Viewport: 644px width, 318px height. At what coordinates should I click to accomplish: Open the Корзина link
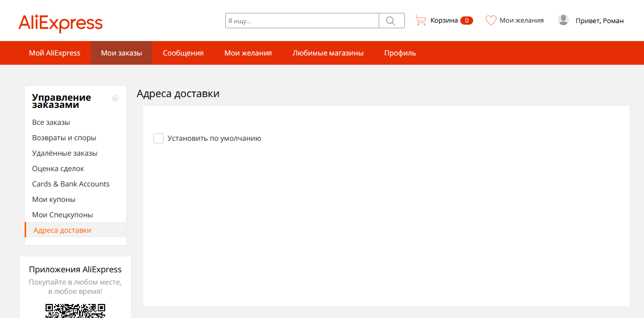[444, 21]
